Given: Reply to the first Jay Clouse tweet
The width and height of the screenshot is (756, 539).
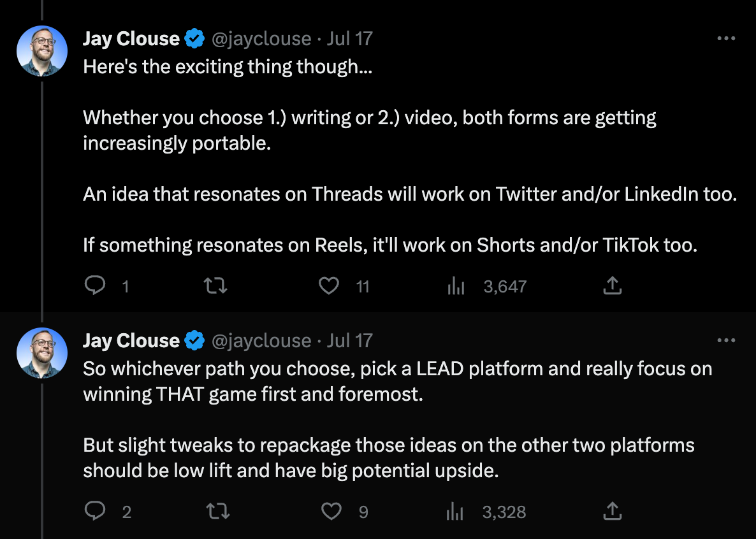Looking at the screenshot, I should pyautogui.click(x=95, y=286).
